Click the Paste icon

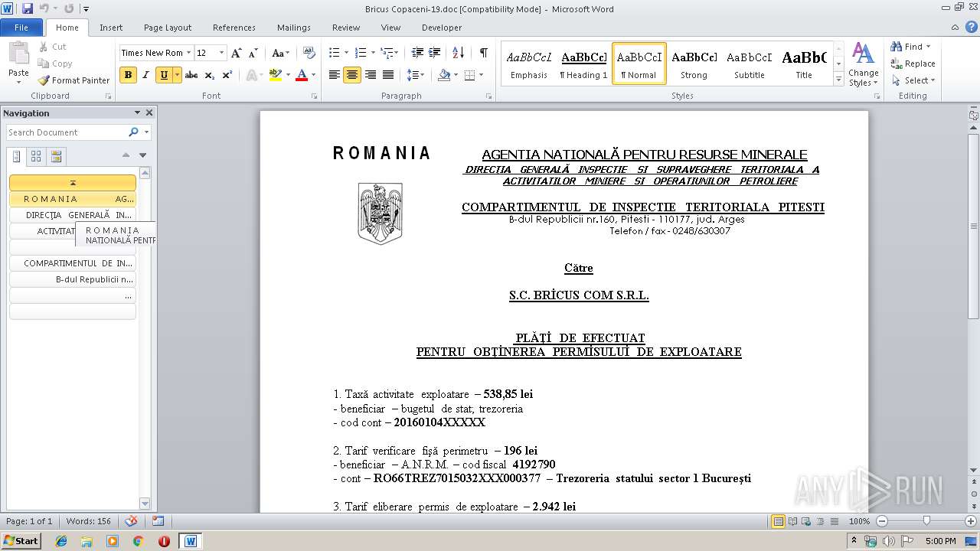18,54
